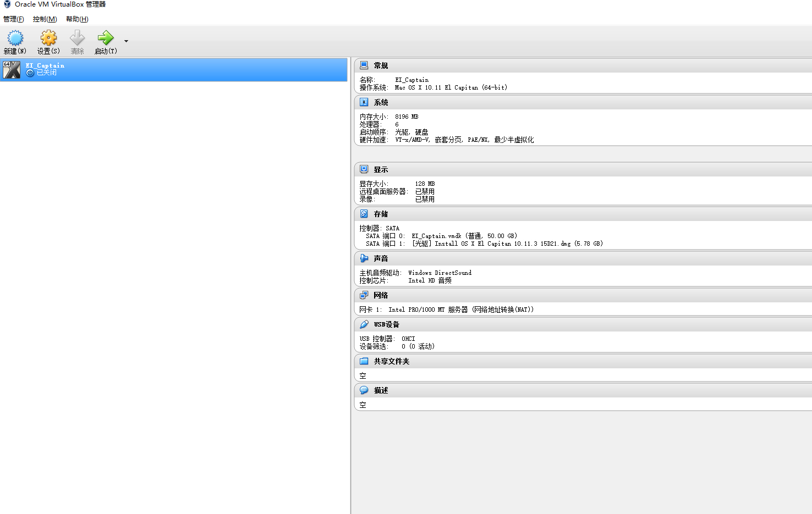Open the 系统 section header link
This screenshot has height=514, width=812.
point(381,103)
